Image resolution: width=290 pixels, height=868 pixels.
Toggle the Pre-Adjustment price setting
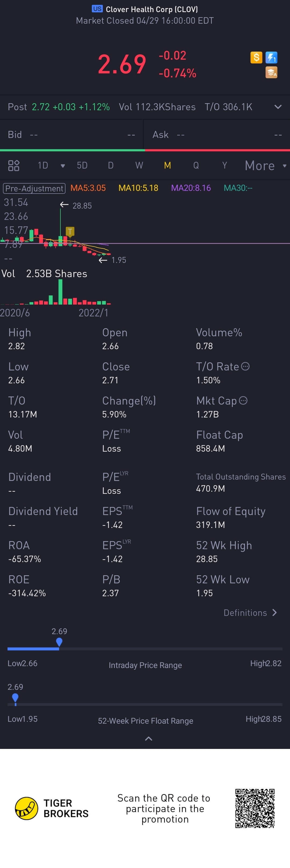click(34, 188)
